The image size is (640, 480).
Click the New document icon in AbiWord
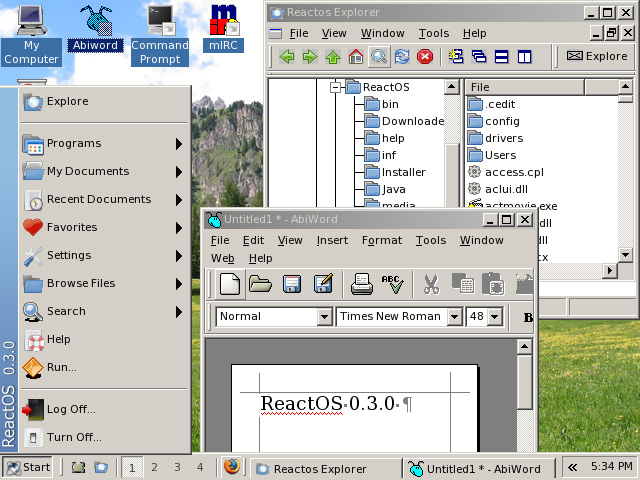(x=230, y=284)
